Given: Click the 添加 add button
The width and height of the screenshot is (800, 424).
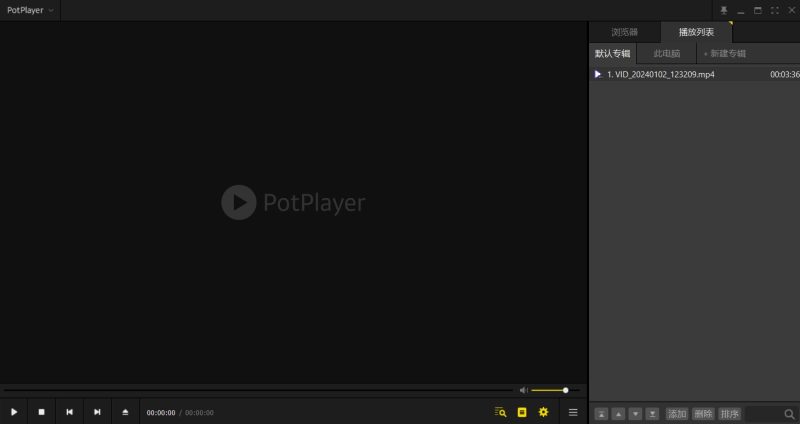Looking at the screenshot, I should pos(677,414).
